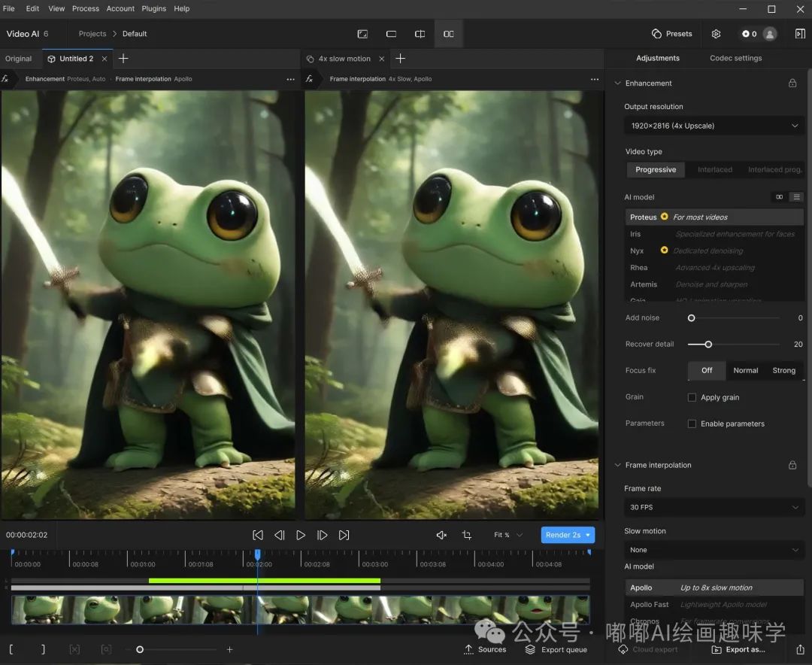
Task: Open Slow motion None dropdown
Action: [715, 549]
